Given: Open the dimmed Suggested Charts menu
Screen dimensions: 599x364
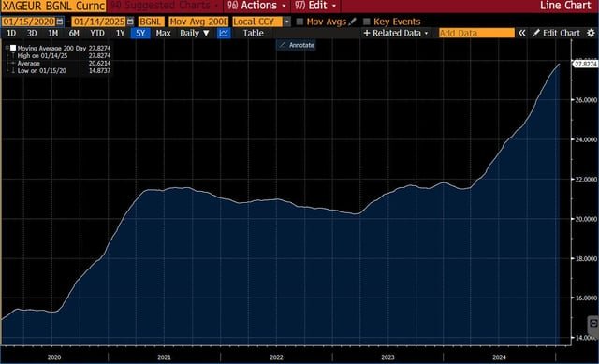Looking at the screenshot, I should point(165,6).
